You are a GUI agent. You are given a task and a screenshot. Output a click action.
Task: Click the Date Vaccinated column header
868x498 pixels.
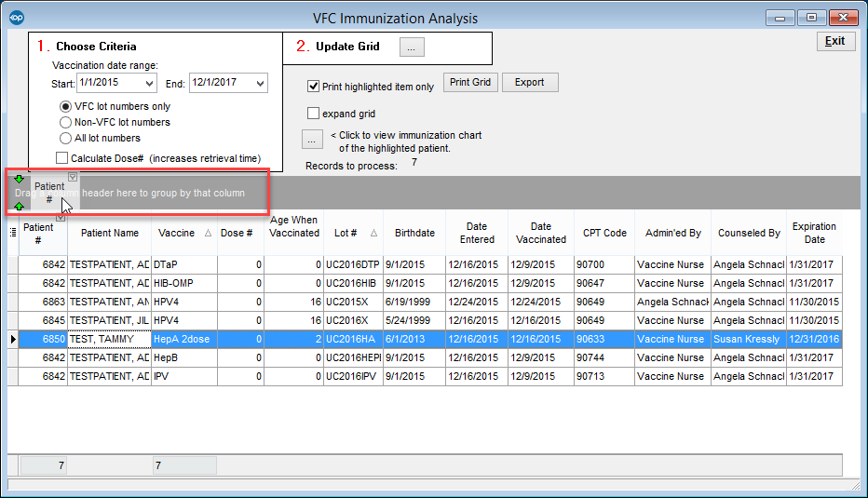coord(540,233)
